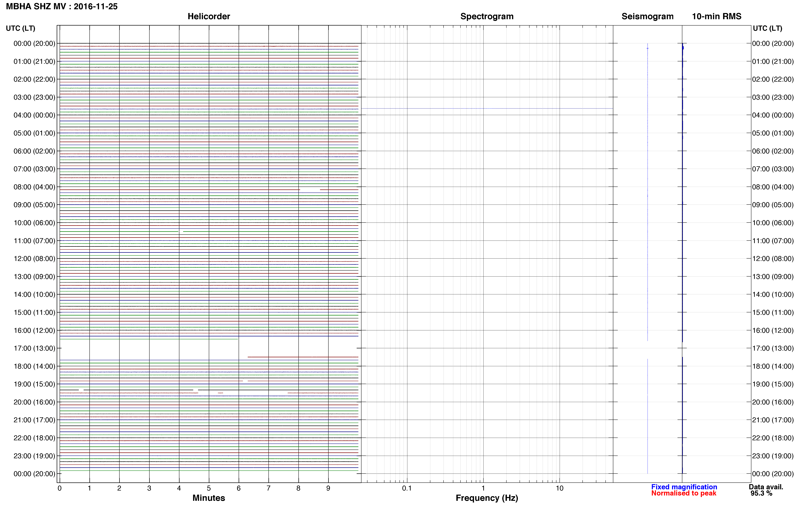Click the right '12:00 (08:00)' time label
This screenshot has height=508, width=812.
point(773,259)
